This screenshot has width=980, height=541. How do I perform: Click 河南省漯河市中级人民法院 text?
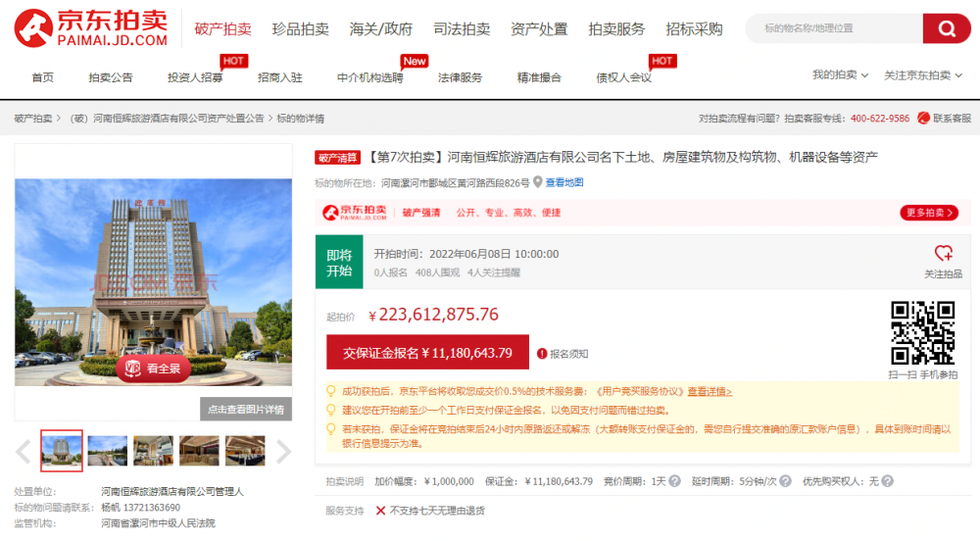click(158, 523)
